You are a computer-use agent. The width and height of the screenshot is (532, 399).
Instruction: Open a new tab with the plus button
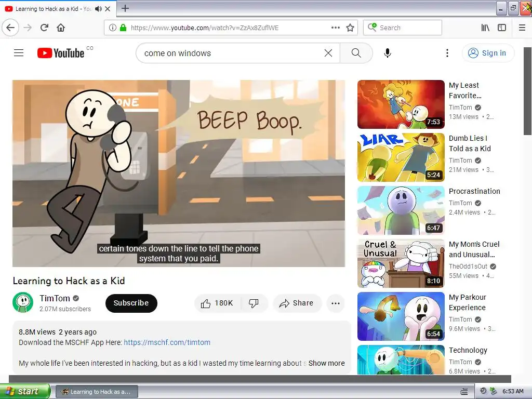[x=125, y=8]
